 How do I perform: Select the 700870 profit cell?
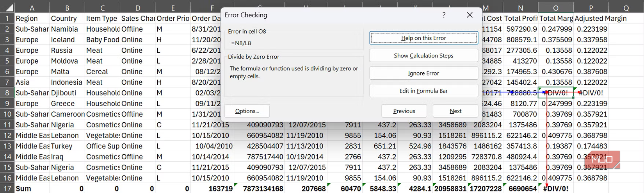(520, 114)
